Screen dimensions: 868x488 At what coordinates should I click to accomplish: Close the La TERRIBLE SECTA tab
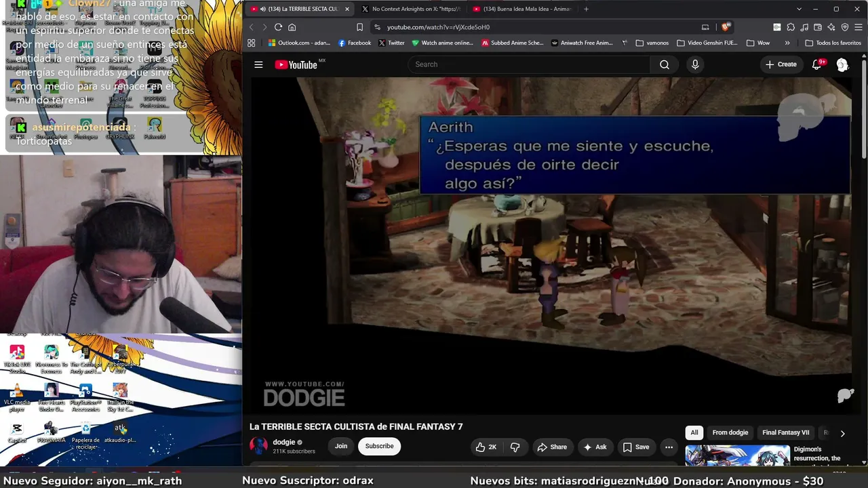tap(347, 9)
